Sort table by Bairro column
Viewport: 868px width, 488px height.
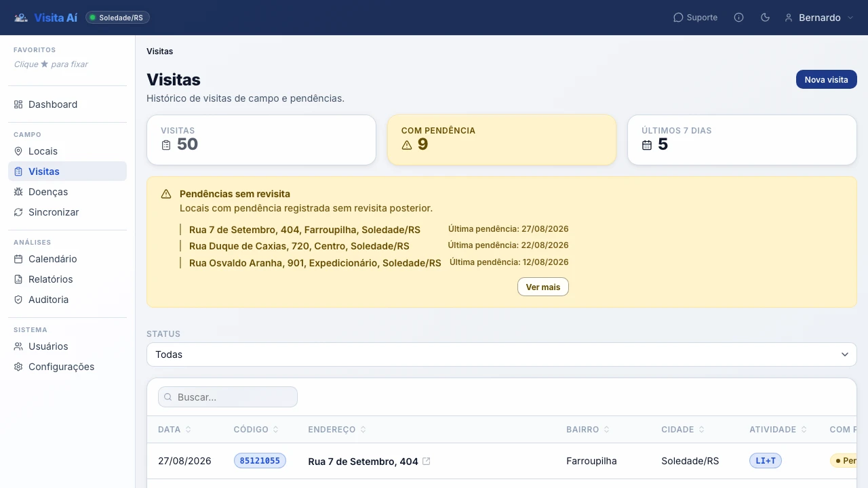[588, 430]
